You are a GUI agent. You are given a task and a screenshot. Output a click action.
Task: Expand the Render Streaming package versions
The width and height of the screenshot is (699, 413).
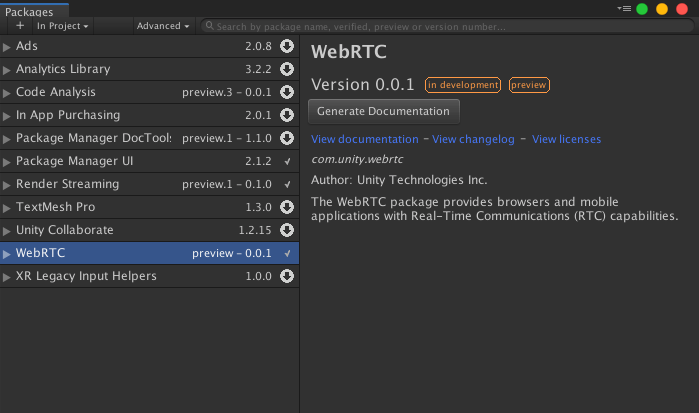click(x=7, y=184)
